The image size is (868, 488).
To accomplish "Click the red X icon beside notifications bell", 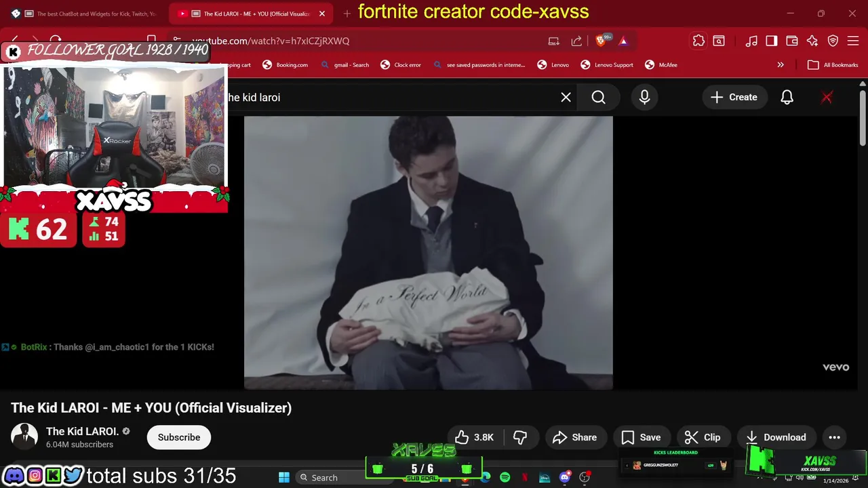I will tap(827, 98).
